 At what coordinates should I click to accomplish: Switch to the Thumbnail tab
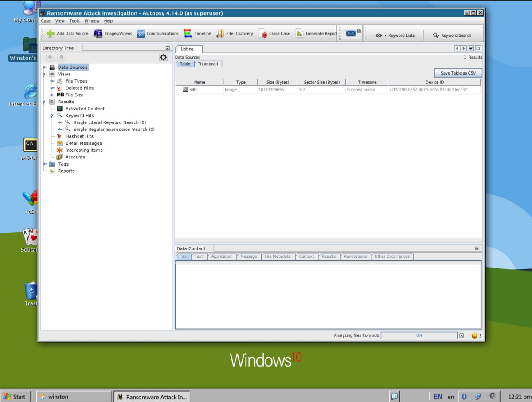(207, 64)
